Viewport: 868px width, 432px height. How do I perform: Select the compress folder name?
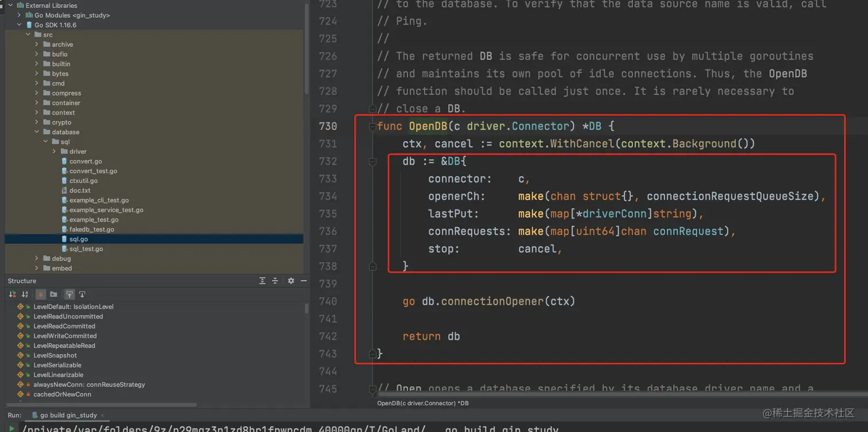click(67, 94)
